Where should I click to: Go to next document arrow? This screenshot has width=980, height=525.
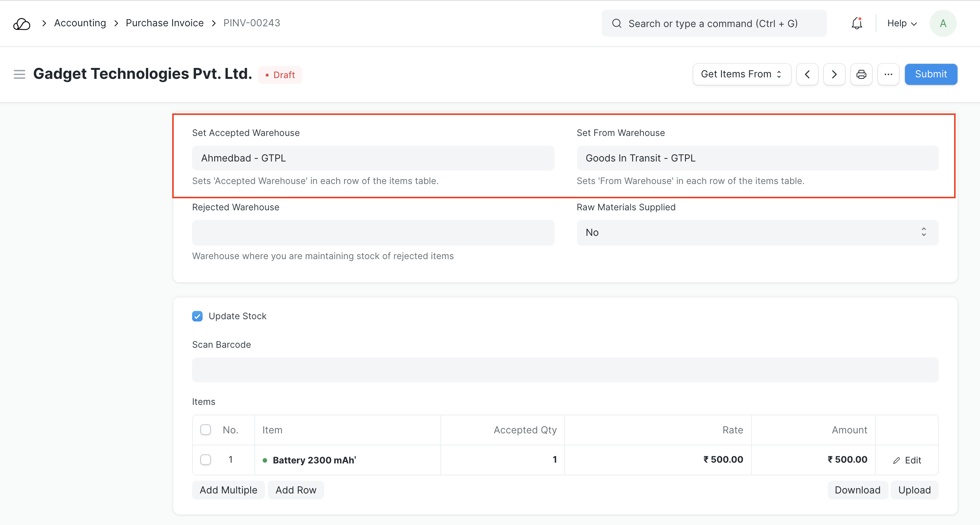[834, 74]
